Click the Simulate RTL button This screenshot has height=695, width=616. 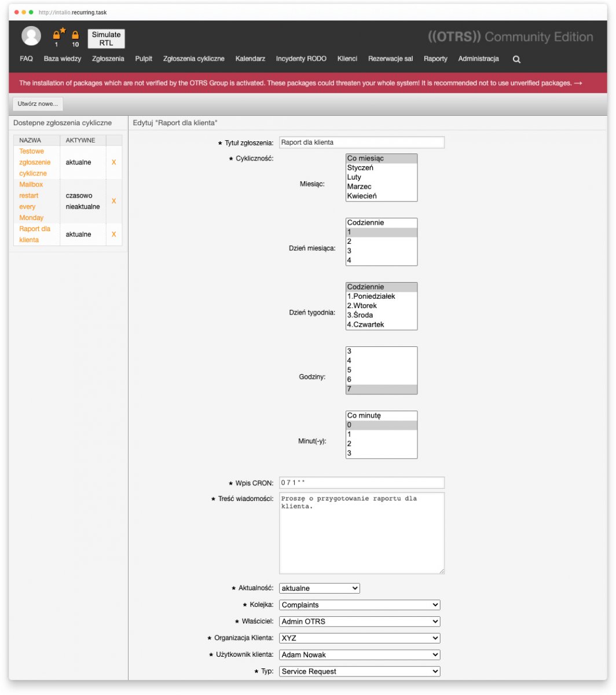coord(107,39)
